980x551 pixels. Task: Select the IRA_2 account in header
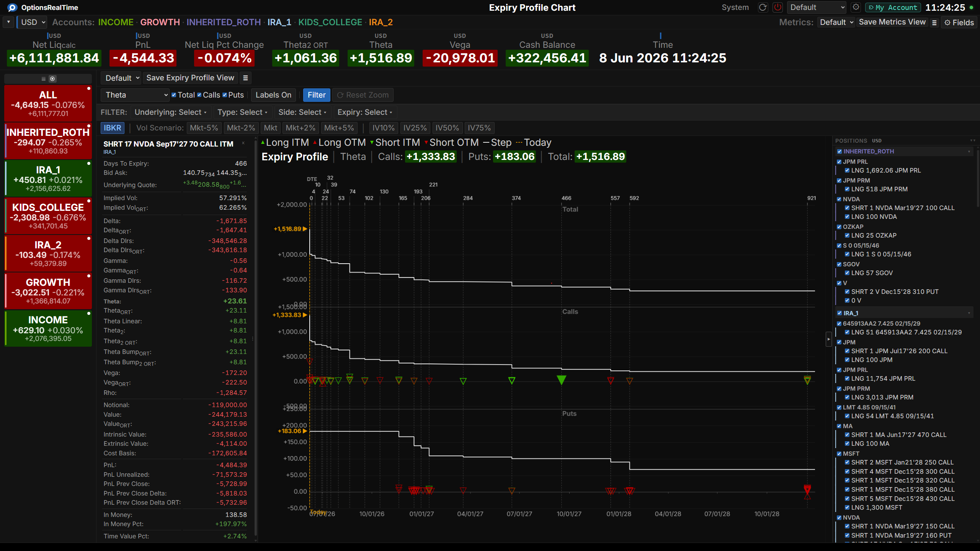[x=381, y=22]
